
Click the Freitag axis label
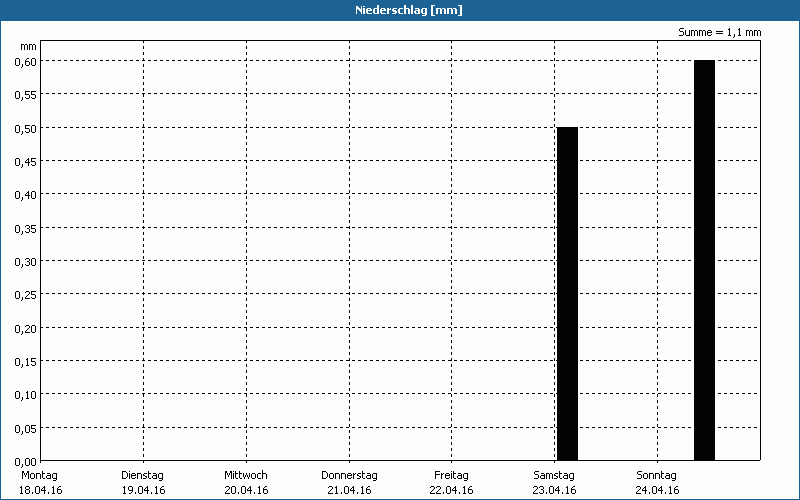tap(451, 476)
